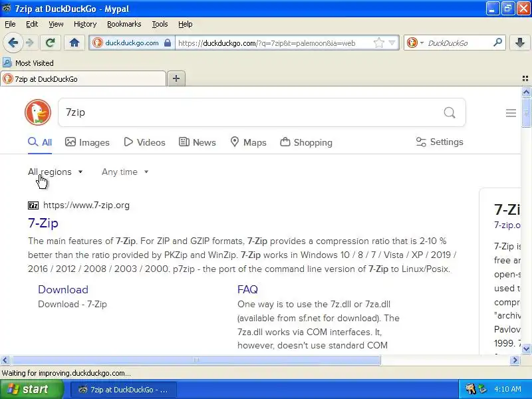Open the Help menu
The width and height of the screenshot is (532, 399).
click(186, 24)
